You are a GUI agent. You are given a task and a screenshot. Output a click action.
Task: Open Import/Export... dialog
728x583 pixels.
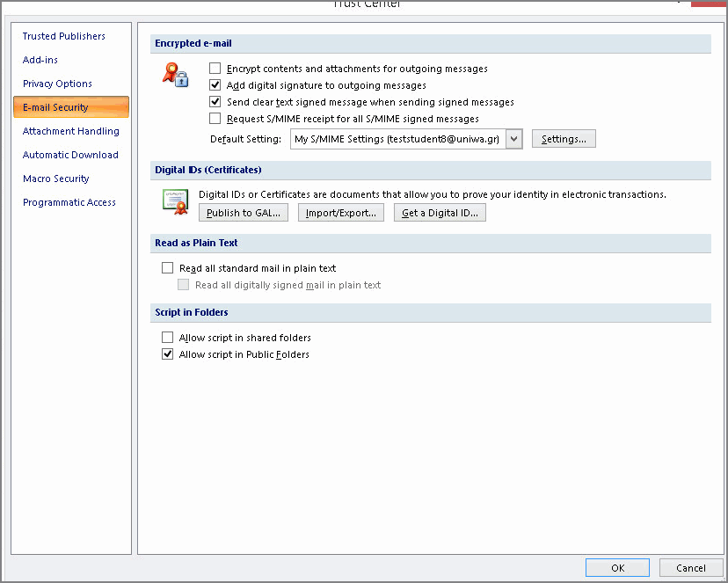(x=341, y=213)
